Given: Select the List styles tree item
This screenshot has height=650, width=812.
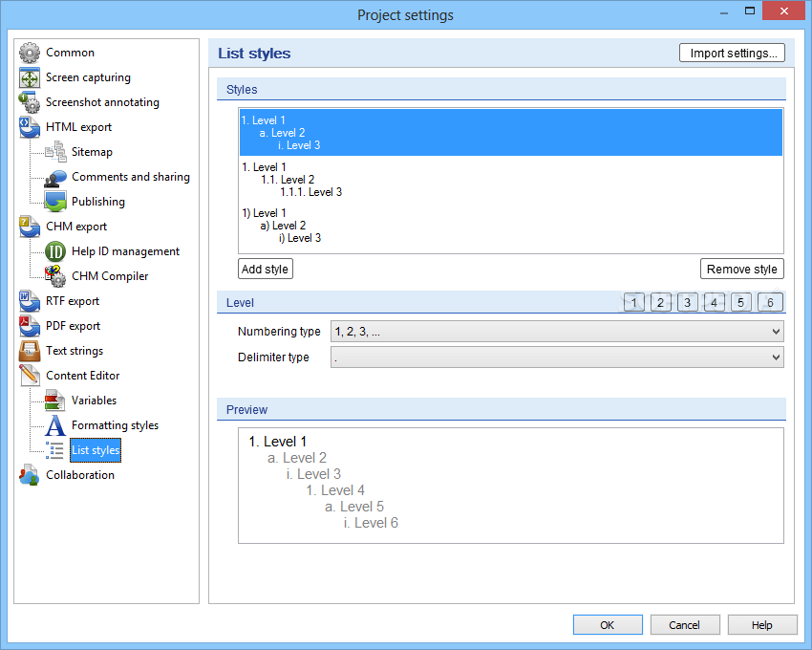Looking at the screenshot, I should pos(96,450).
